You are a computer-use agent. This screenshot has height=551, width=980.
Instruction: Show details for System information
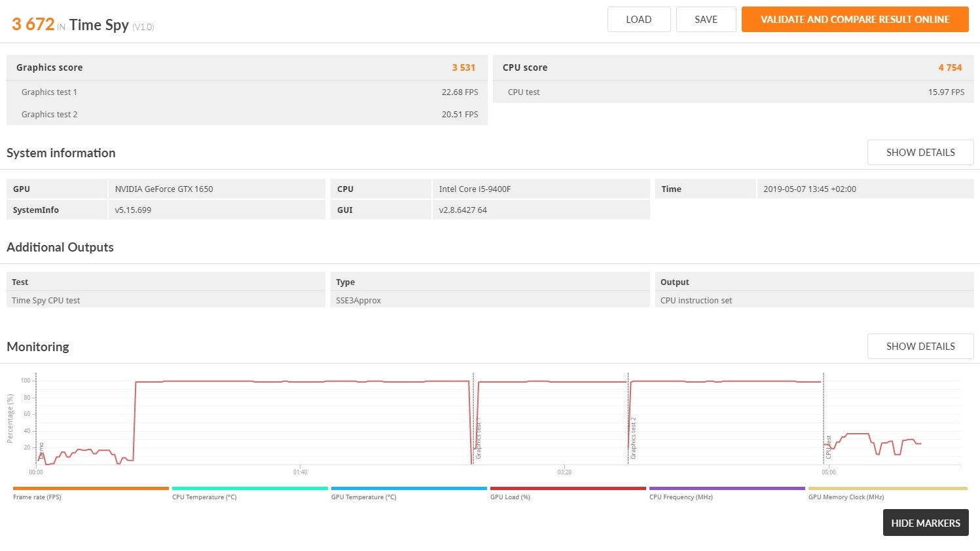(x=920, y=153)
